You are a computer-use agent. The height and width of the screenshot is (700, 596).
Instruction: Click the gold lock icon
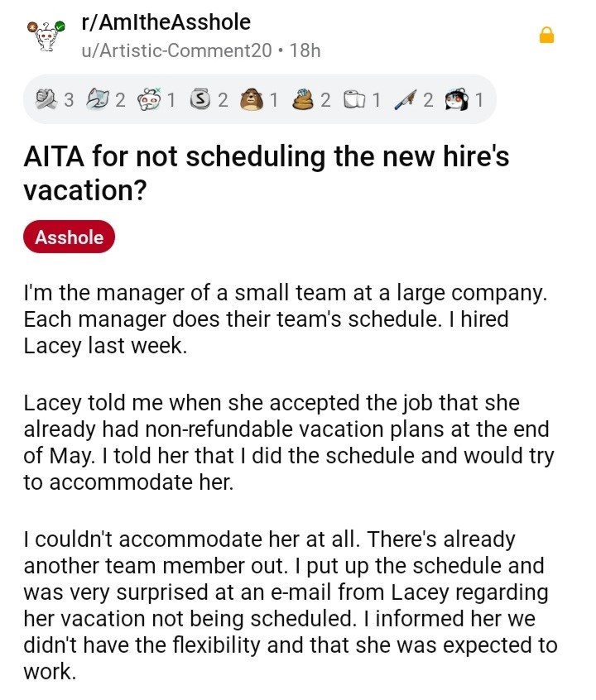click(x=546, y=35)
